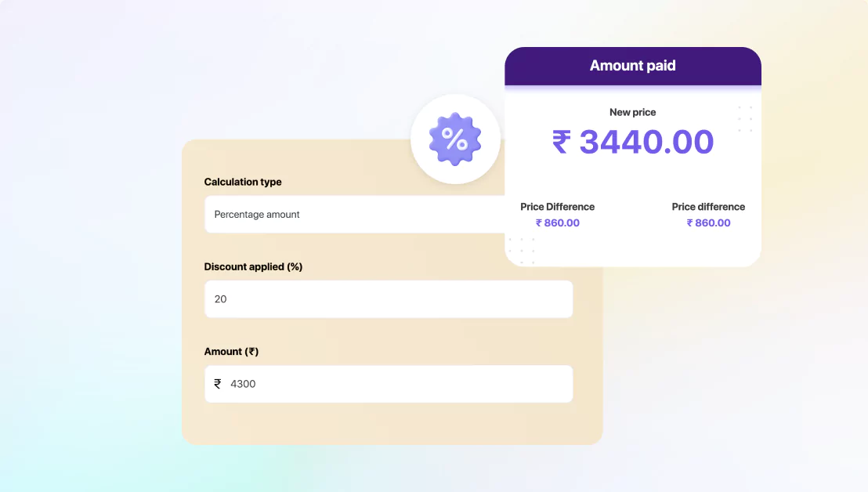Click the left Price Difference value

click(557, 222)
